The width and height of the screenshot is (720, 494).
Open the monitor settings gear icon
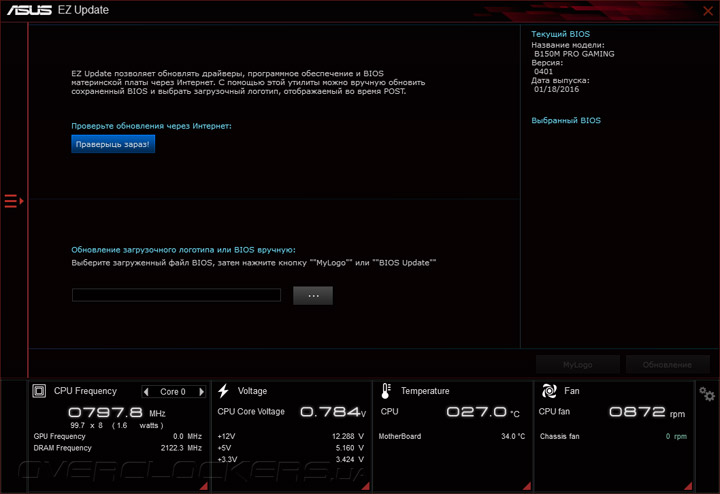[x=707, y=393]
